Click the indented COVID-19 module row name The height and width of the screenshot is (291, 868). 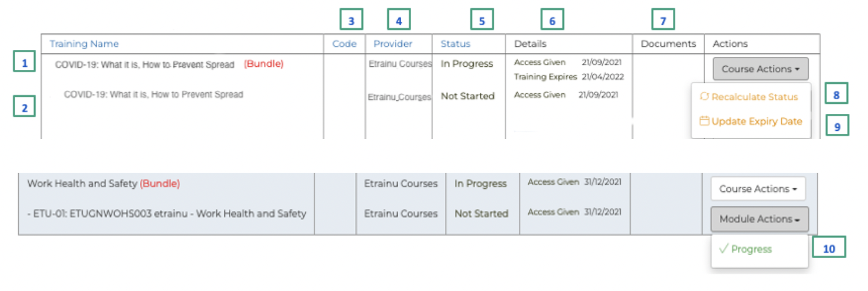[153, 94]
